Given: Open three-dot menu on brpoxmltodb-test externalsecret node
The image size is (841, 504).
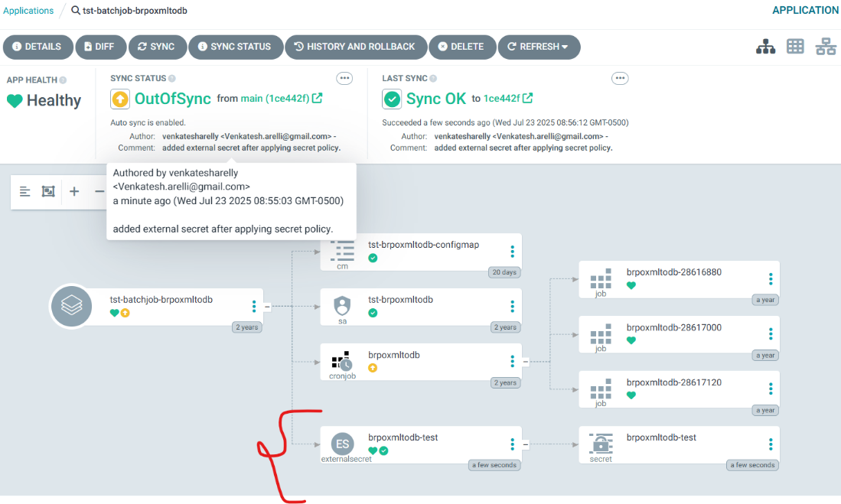Looking at the screenshot, I should tap(511, 444).
